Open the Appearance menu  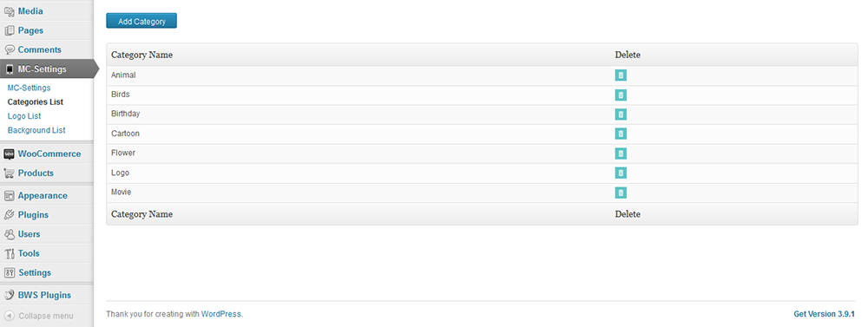(43, 196)
